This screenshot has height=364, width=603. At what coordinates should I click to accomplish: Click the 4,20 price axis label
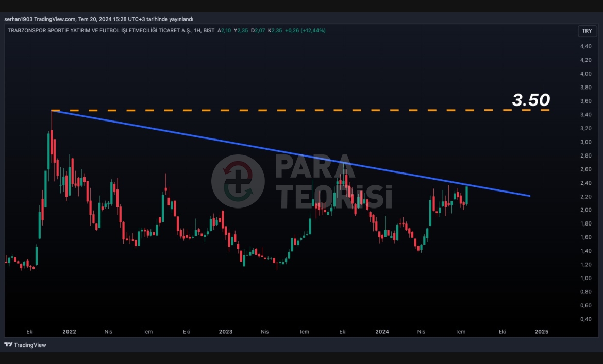(585, 60)
